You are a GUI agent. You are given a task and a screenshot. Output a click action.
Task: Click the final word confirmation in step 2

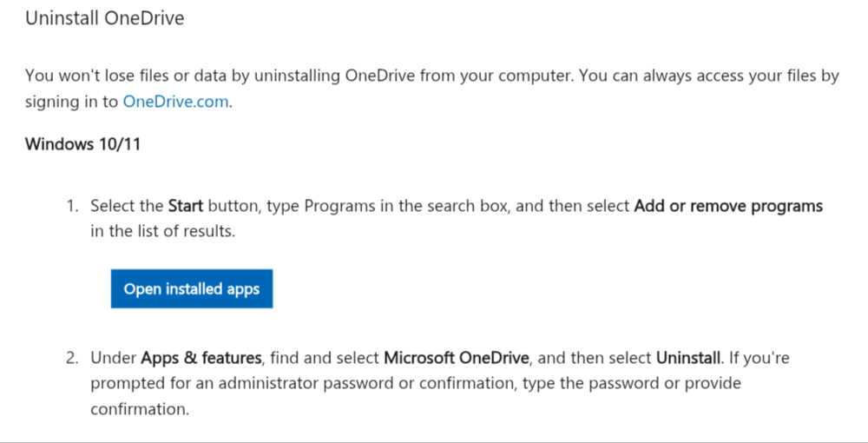(x=140, y=408)
